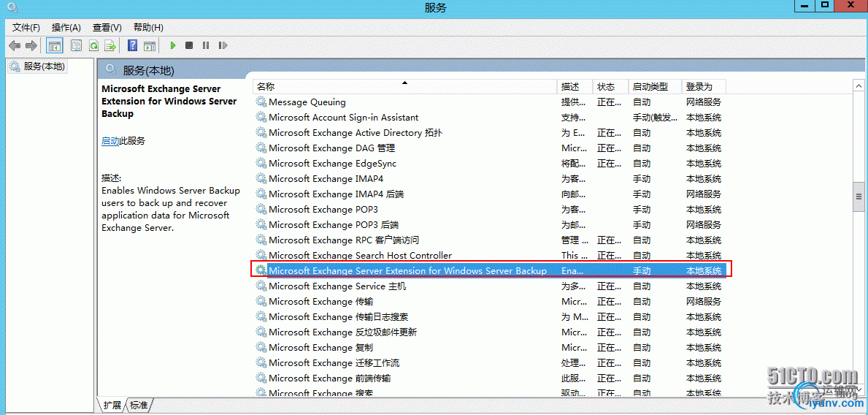Click the gear icon of Exchange POP3 后端
Viewport: 868px width, 415px height.
261,225
